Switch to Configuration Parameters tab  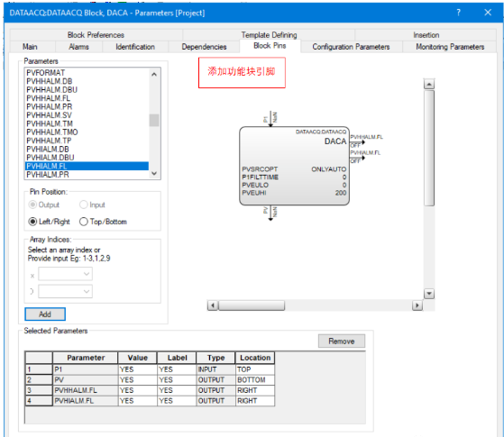(351, 47)
